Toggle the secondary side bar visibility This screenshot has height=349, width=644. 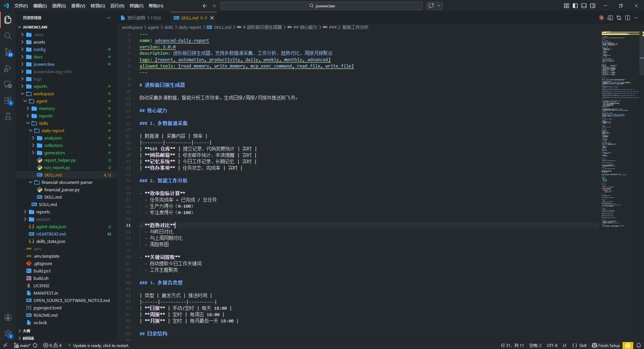[593, 6]
